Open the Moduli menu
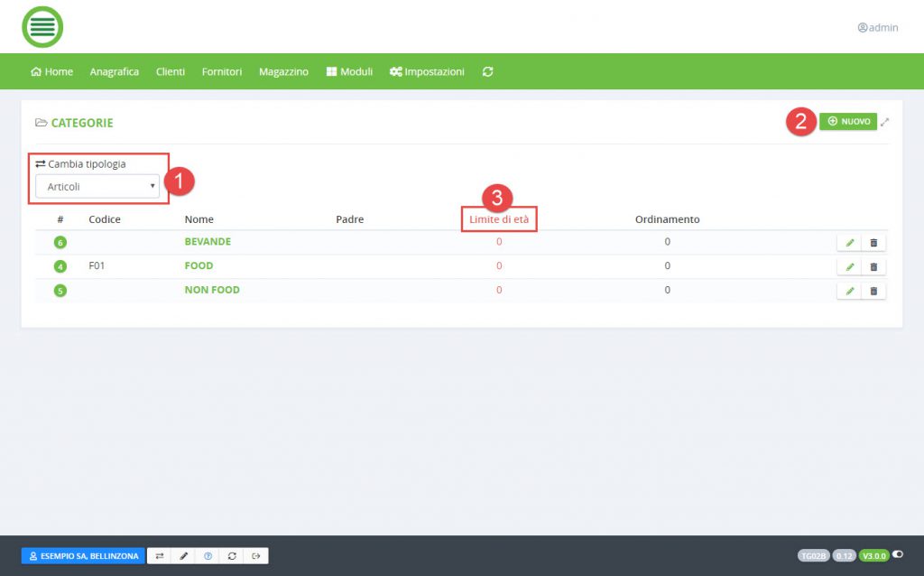Image resolution: width=924 pixels, height=576 pixels. click(x=349, y=72)
